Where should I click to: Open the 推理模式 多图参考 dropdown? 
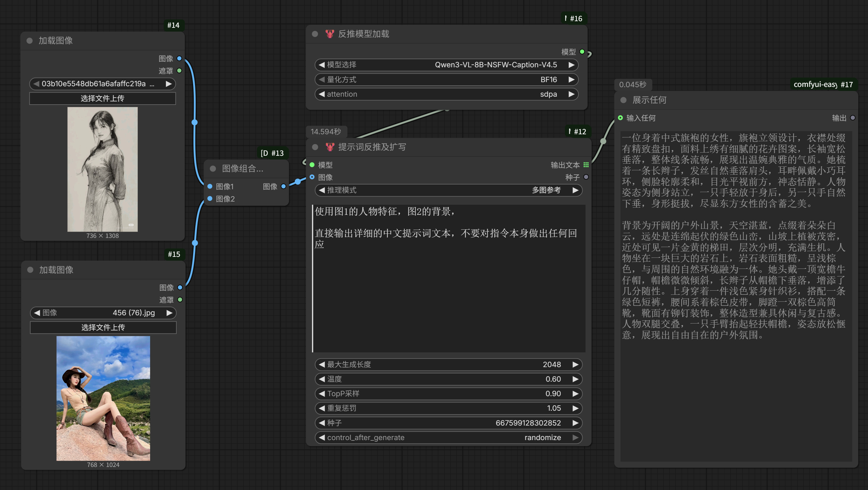point(449,190)
